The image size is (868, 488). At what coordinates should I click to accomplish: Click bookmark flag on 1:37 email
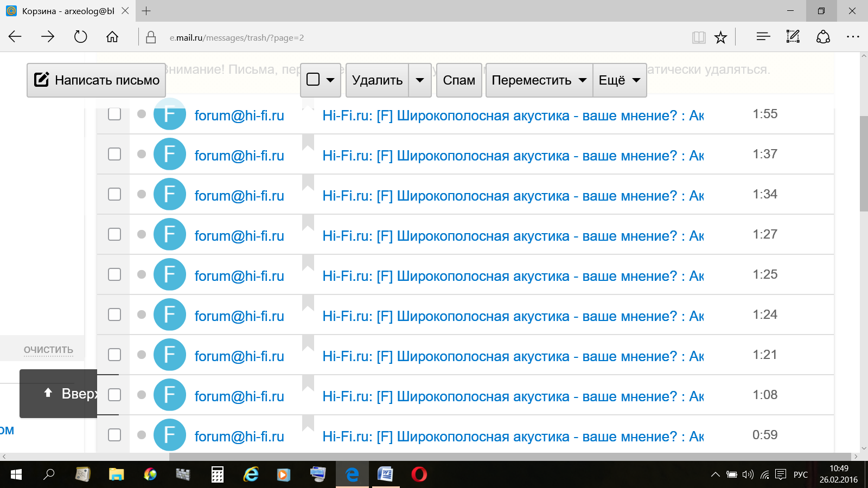(308, 143)
